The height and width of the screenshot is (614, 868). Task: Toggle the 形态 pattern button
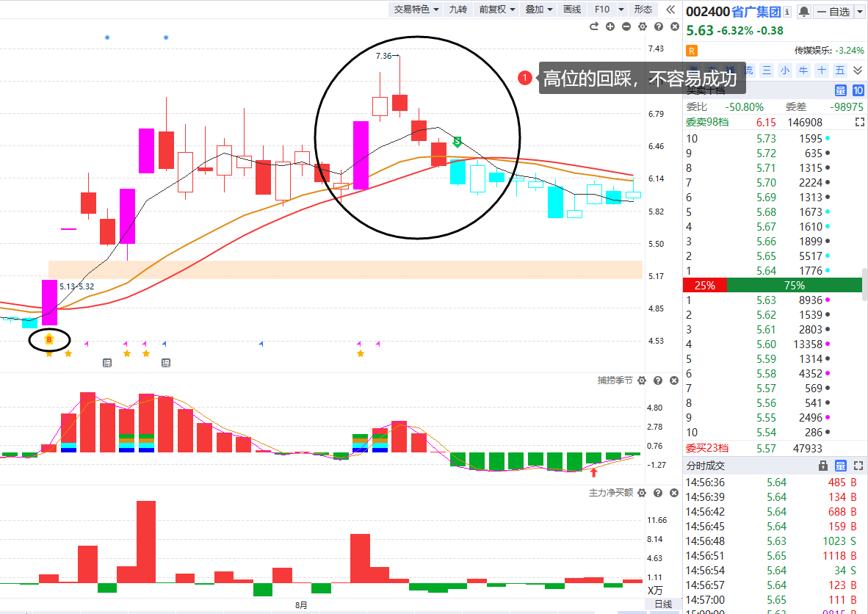point(643,10)
